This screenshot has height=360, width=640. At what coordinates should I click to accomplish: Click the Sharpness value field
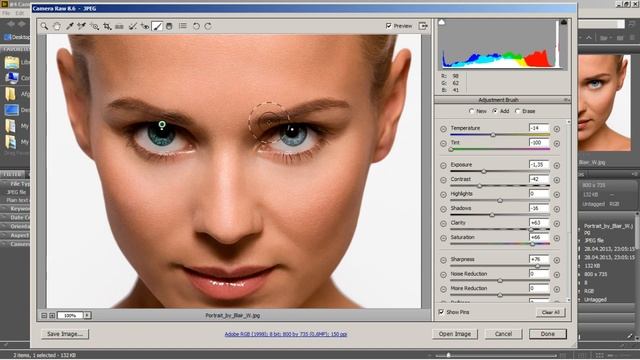click(539, 259)
